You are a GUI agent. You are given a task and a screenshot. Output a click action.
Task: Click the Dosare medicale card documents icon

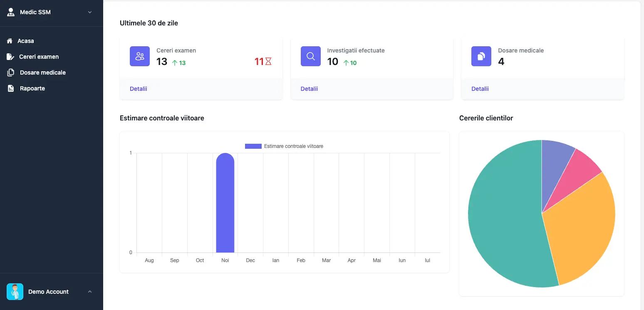tap(481, 56)
